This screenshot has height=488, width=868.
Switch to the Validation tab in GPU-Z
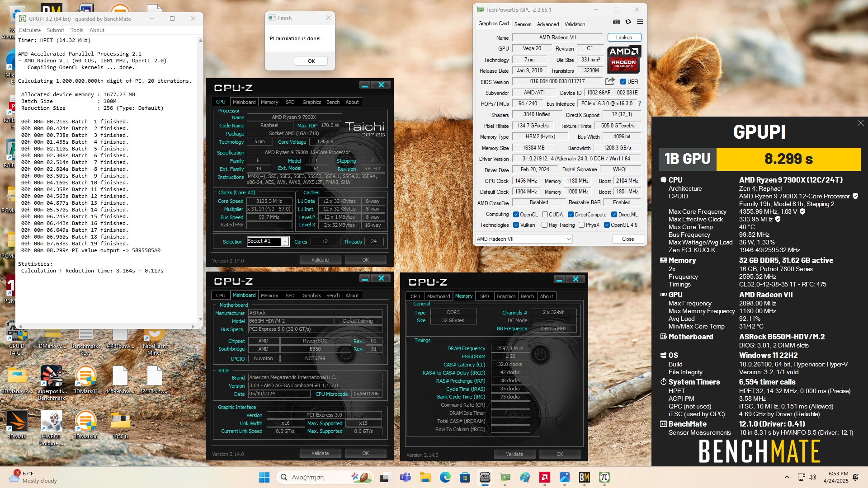(575, 24)
